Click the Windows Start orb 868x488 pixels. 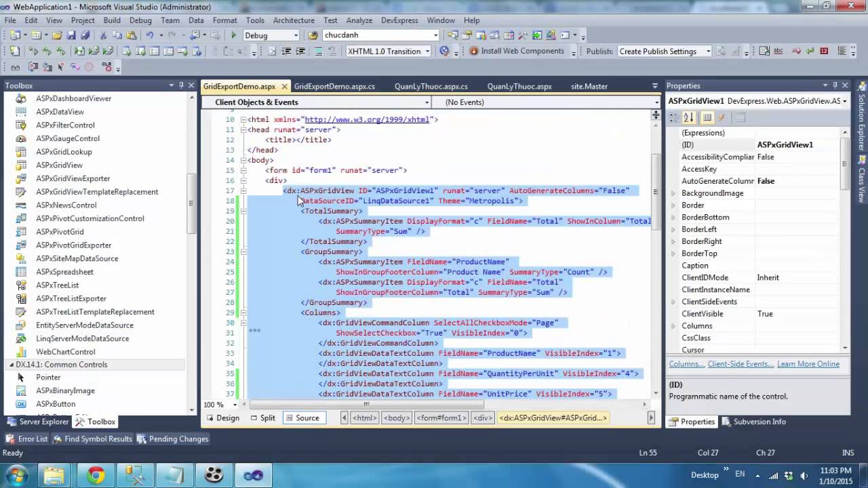16,474
